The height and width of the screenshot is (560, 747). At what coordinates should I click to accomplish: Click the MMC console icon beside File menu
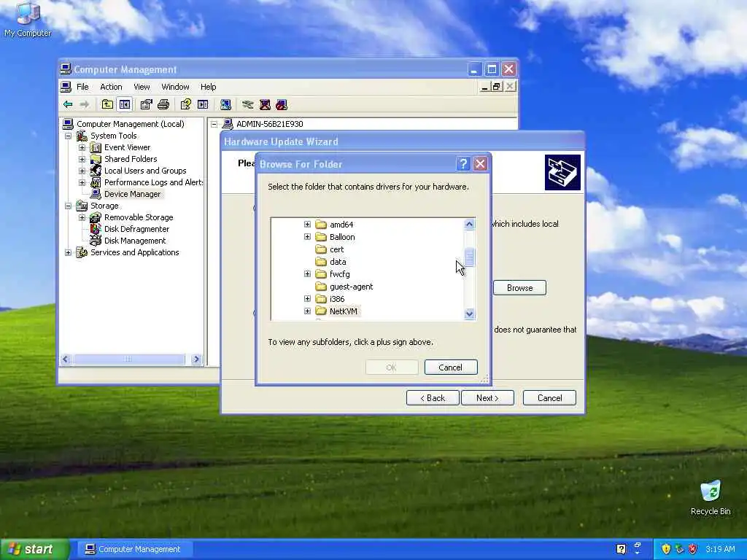coord(66,87)
